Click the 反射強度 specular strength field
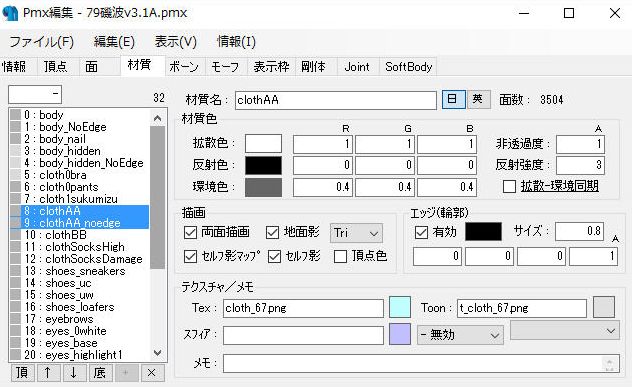Screen dimensions: 632x387 point(580,165)
